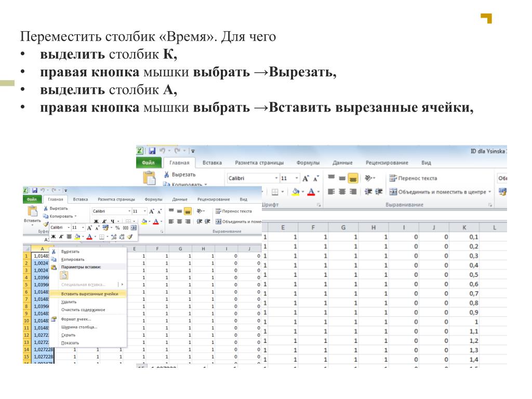The height and width of the screenshot is (399, 532).
Task: Click format painter brush on mini toolbar
Action: tap(129, 237)
